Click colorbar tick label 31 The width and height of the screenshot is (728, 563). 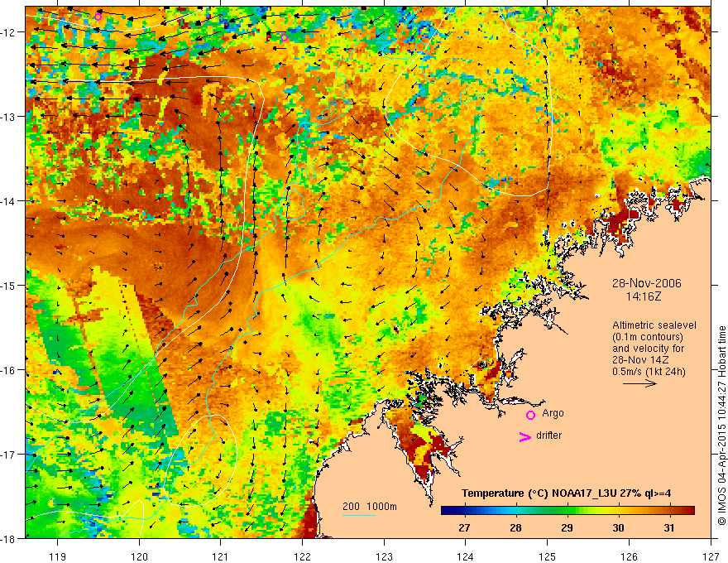pyautogui.click(x=669, y=528)
